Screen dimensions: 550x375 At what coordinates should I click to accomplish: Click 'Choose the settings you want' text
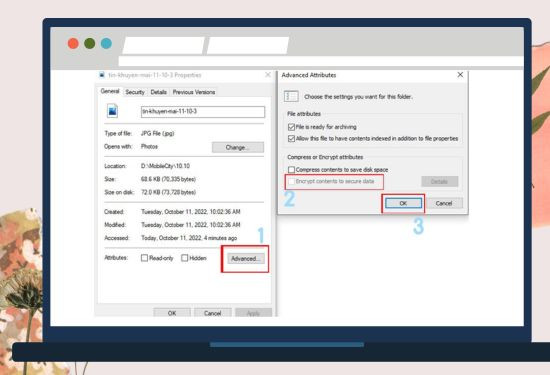pos(358,96)
